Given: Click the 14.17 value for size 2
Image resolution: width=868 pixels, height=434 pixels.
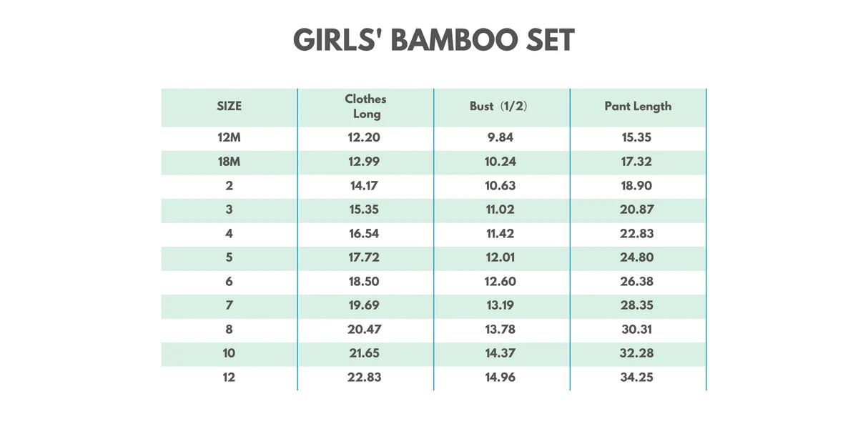Looking at the screenshot, I should point(363,186).
